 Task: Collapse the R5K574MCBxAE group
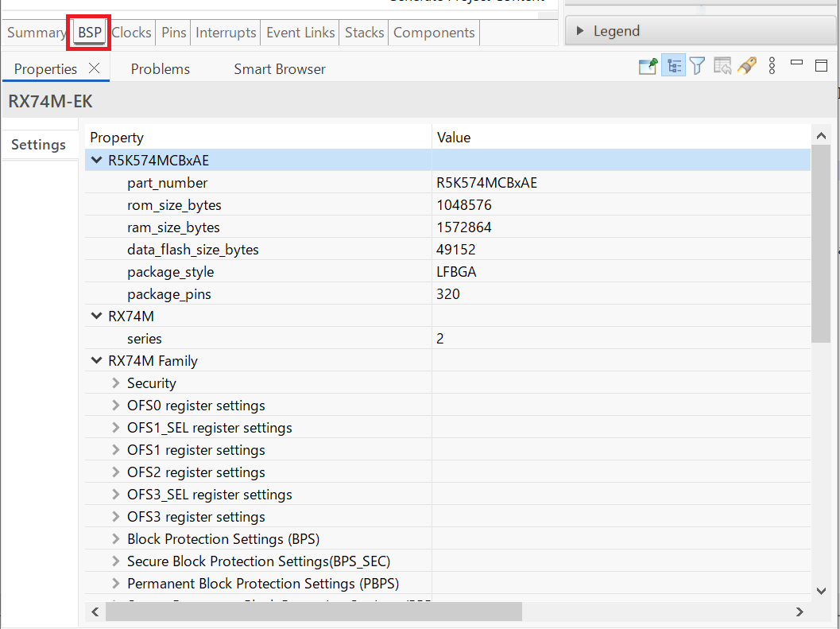(x=96, y=160)
